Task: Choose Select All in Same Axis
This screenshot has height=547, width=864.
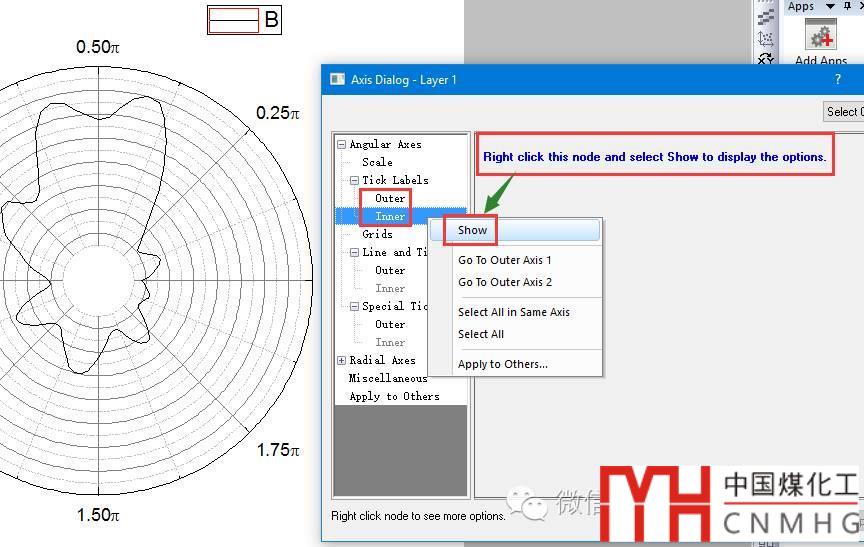Action: [513, 312]
